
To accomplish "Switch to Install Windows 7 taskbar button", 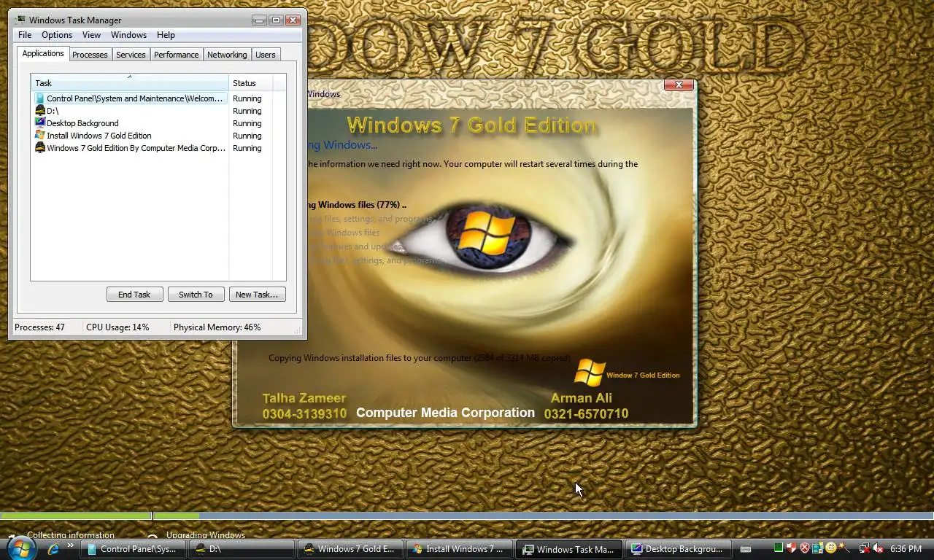I will [x=459, y=549].
